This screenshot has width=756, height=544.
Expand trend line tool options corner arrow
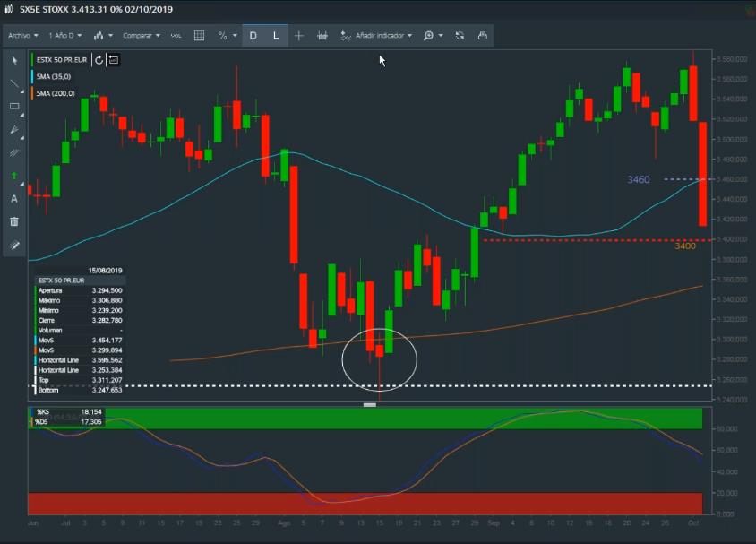(21, 91)
